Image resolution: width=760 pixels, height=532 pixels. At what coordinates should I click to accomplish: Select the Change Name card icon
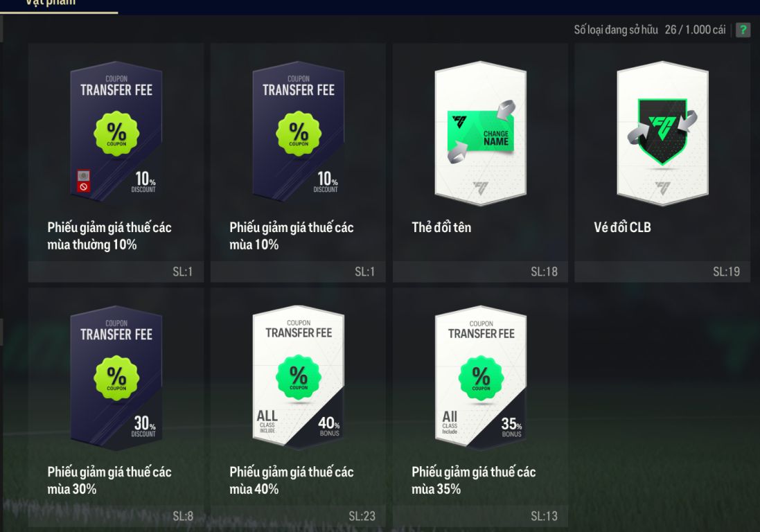480,134
